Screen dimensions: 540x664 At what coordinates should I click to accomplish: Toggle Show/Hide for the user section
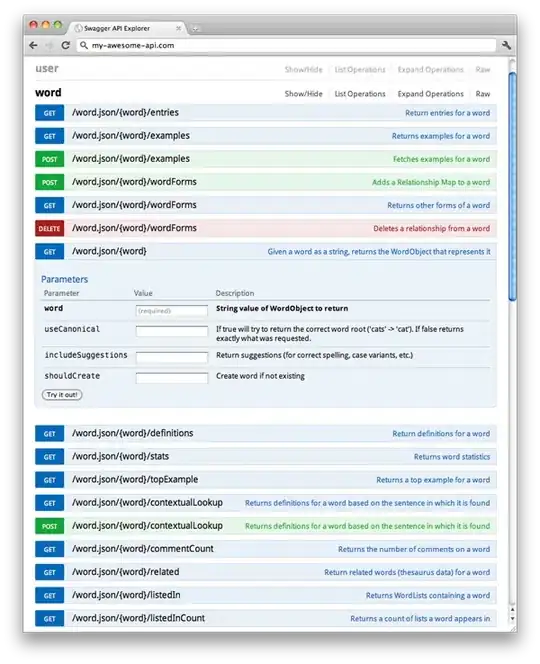point(303,69)
